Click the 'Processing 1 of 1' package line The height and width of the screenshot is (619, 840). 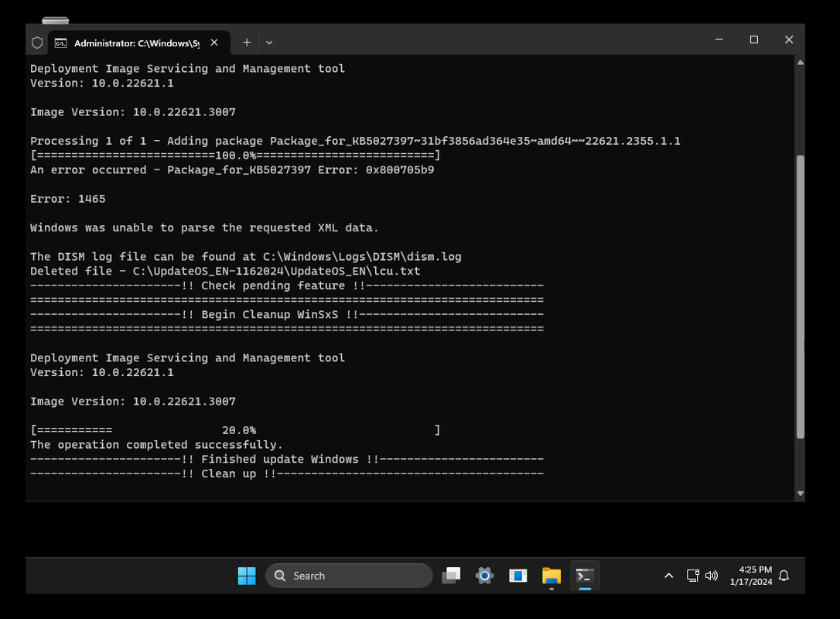355,142
